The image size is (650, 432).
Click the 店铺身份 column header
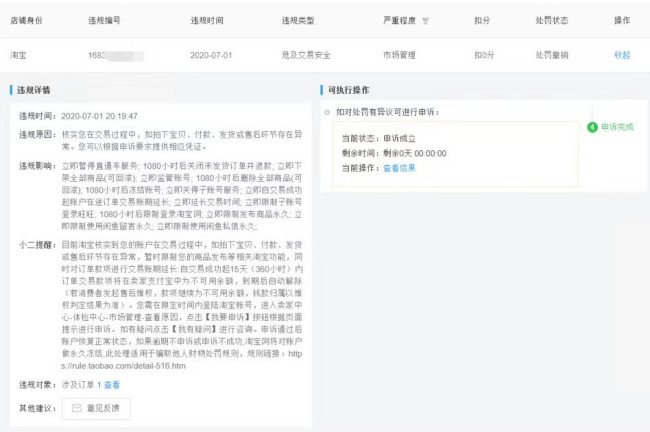[x=26, y=20]
